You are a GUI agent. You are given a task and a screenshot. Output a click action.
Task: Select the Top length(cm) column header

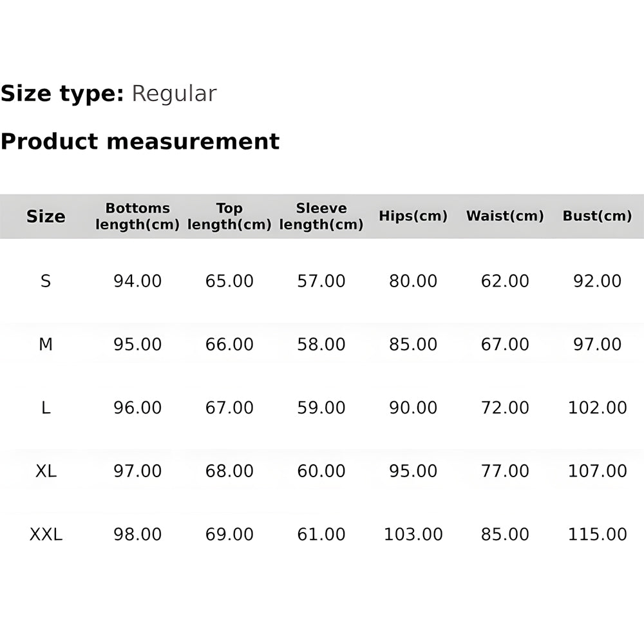[229, 216]
